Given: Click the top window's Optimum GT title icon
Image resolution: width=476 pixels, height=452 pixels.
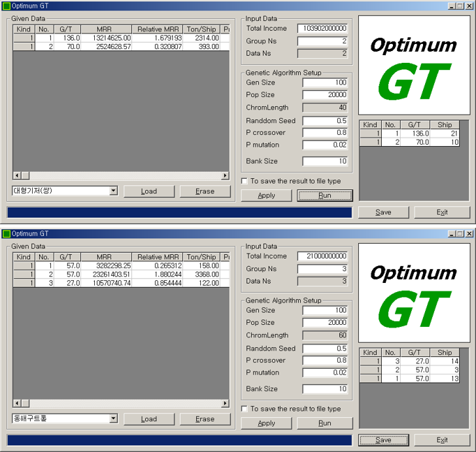Looking at the screenshot, I should [6, 6].
